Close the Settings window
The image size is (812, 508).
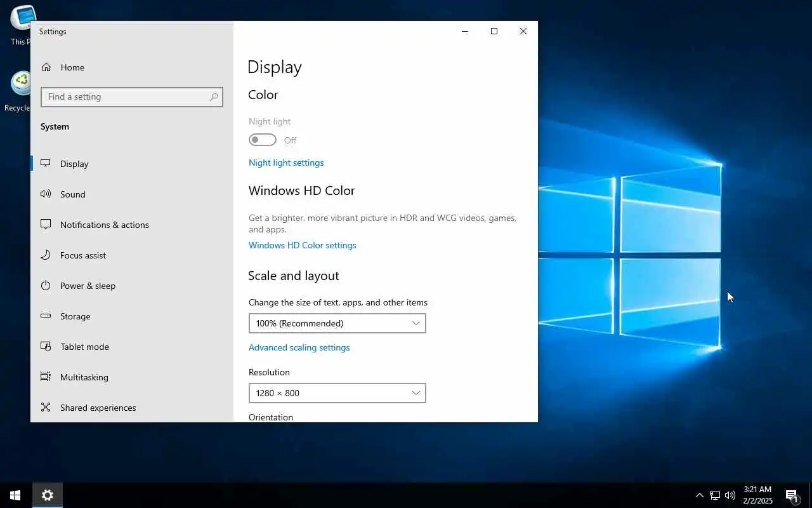(523, 31)
